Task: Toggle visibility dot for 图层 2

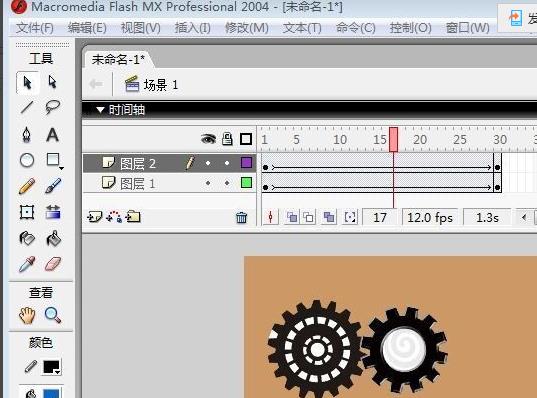Action: click(x=208, y=163)
